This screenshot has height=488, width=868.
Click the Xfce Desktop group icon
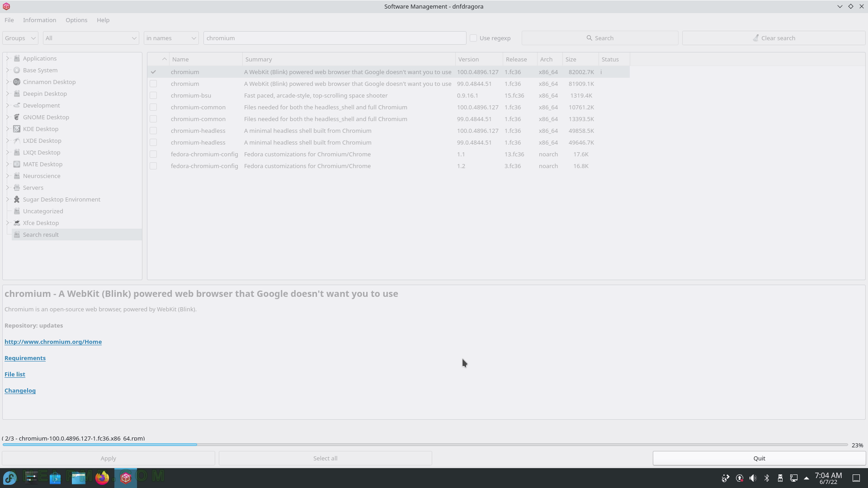click(17, 223)
